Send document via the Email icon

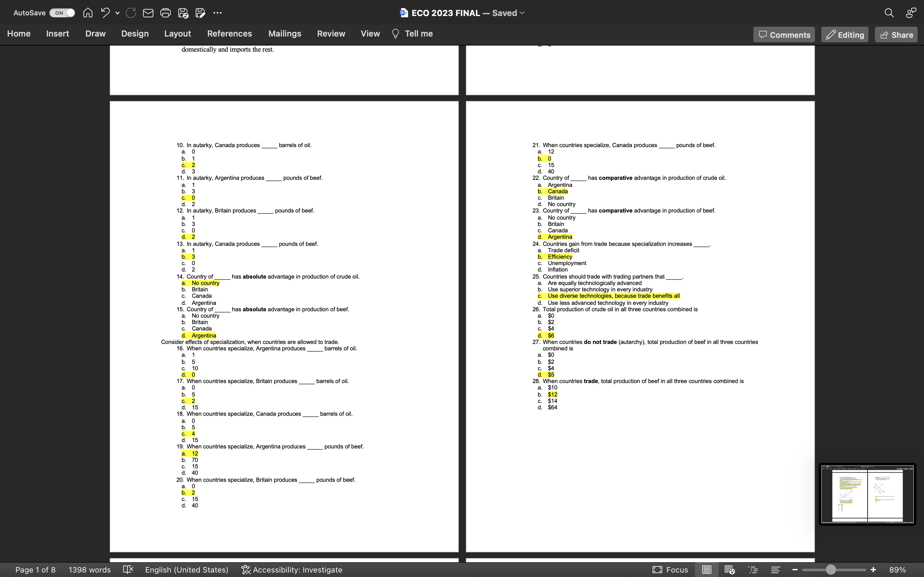click(148, 13)
